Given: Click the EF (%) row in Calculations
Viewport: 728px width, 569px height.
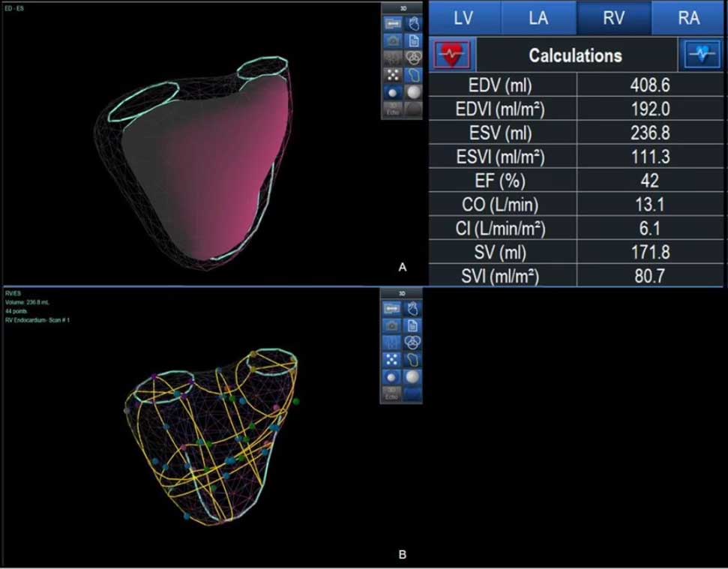Looking at the screenshot, I should tap(502, 181).
